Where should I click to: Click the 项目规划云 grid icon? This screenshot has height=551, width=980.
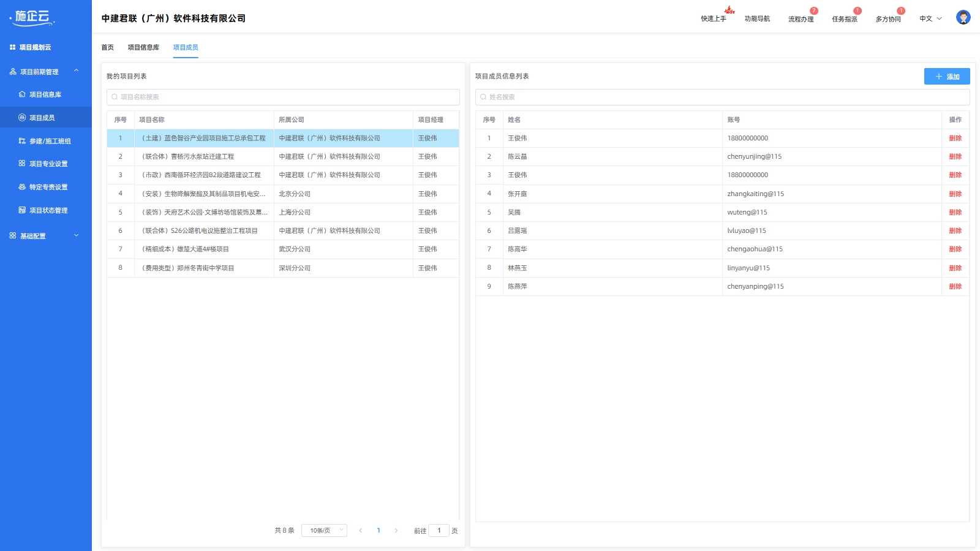[x=12, y=47]
